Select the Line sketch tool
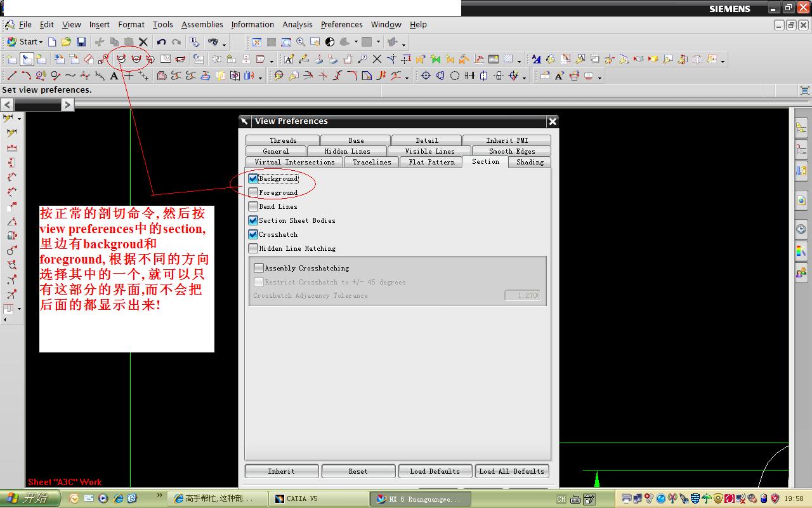 [11, 76]
